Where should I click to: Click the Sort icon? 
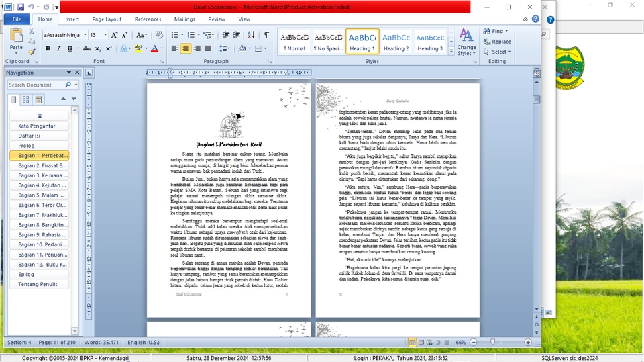[251, 36]
